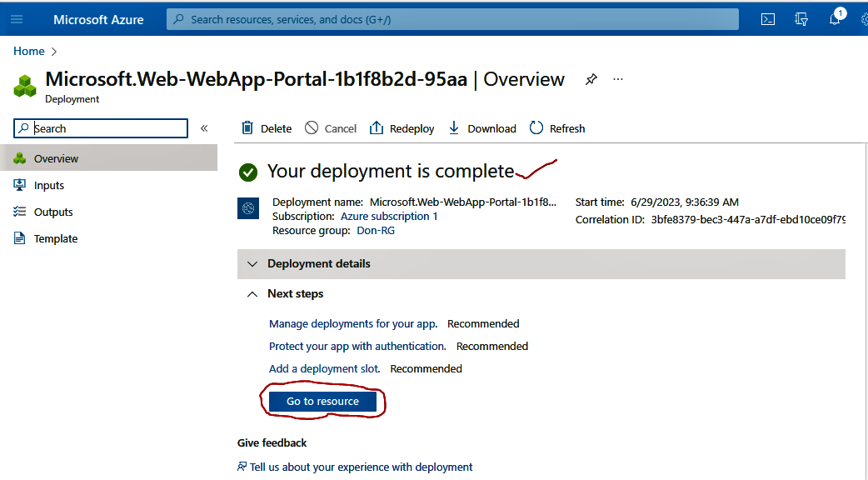Click the deployment cubes icon beside the title

pyautogui.click(x=25, y=87)
